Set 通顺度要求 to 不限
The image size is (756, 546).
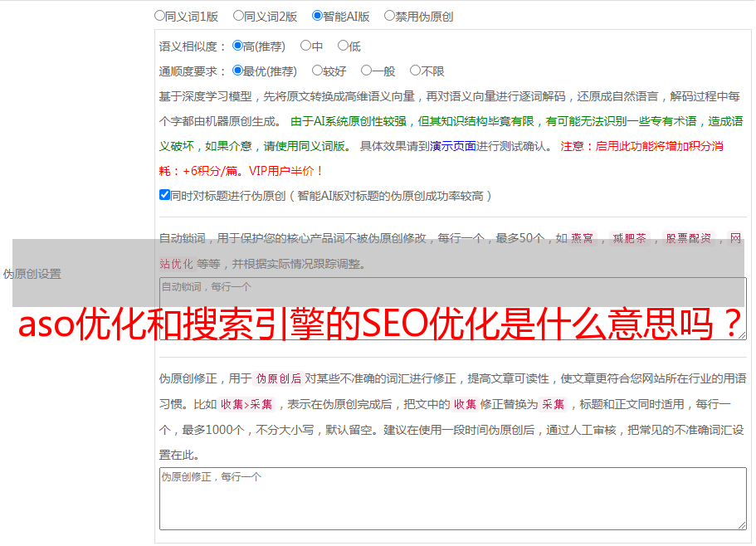tap(415, 71)
